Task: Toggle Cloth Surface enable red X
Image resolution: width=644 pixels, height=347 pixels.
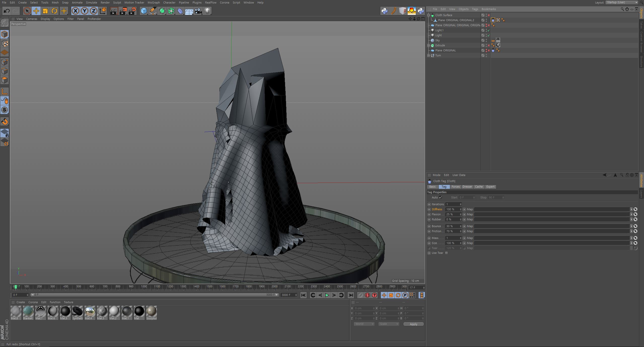Action: coord(489,15)
